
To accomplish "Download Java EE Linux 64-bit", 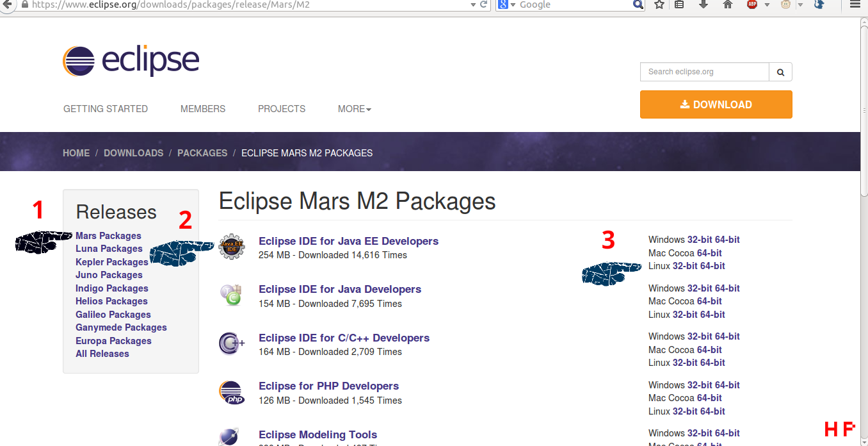I will coord(713,266).
